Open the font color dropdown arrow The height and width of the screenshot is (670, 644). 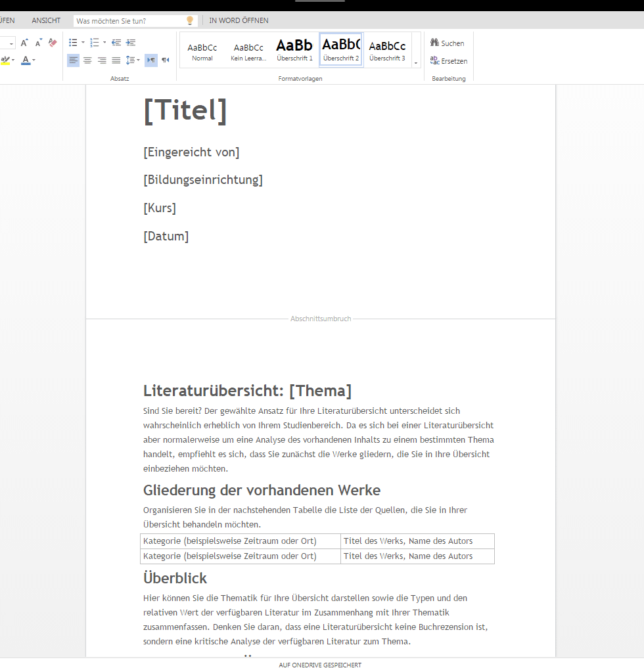click(34, 60)
